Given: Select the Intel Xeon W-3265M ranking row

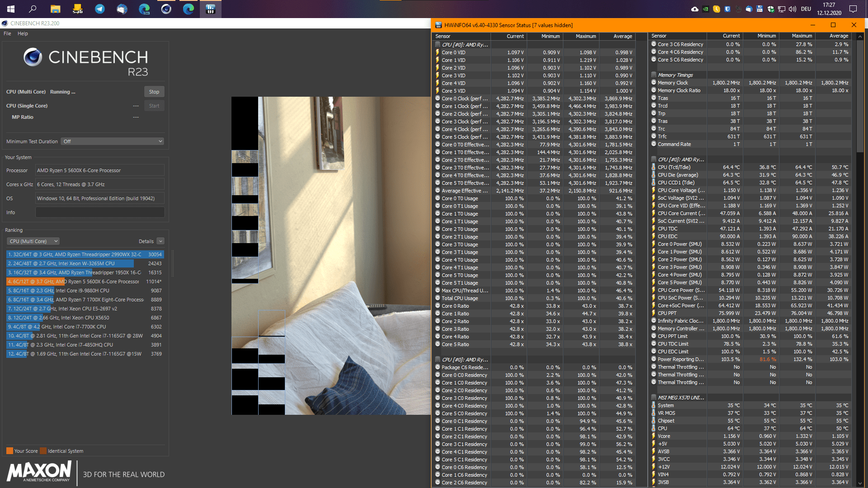Looking at the screenshot, I should 85,263.
